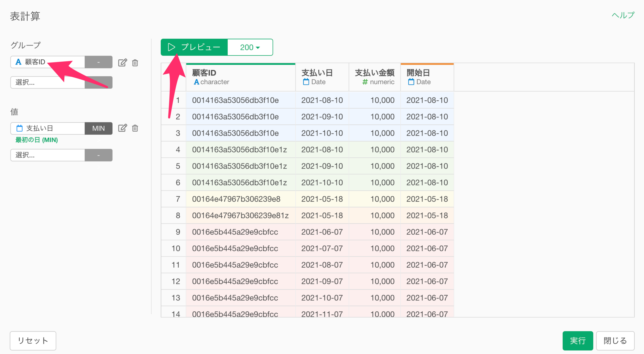This screenshot has height=354, width=644.
Task: Click start date 2021-06-07 in row 12
Action: point(427,282)
